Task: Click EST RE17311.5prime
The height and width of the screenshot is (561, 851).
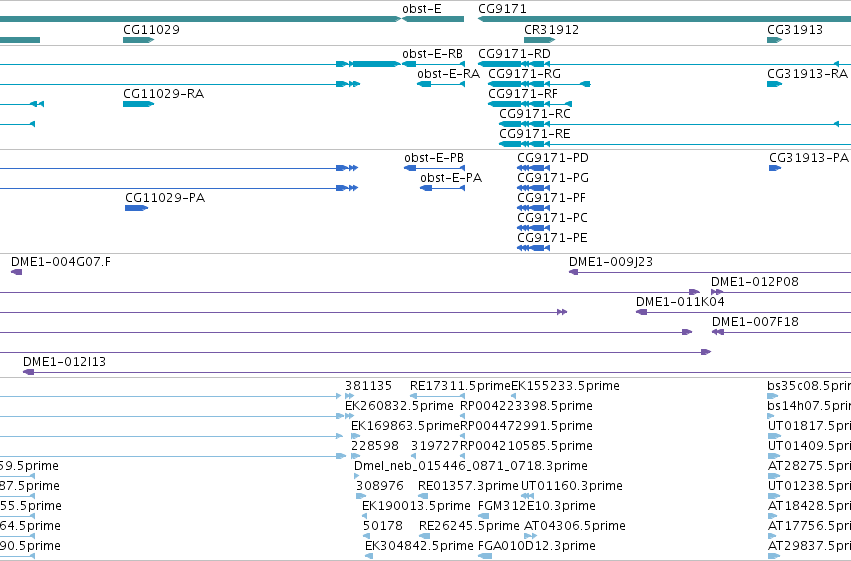Action: [x=437, y=396]
